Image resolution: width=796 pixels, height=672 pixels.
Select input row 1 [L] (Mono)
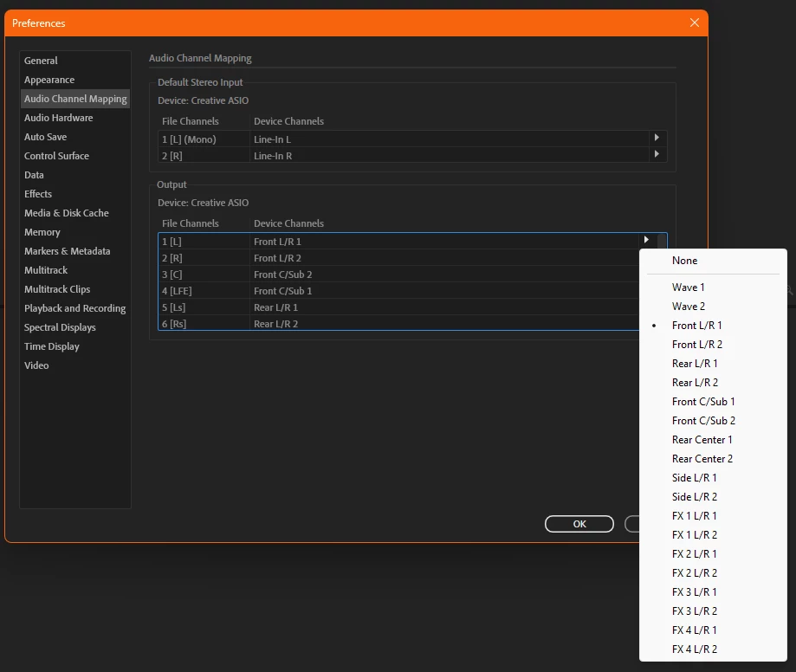[412, 139]
